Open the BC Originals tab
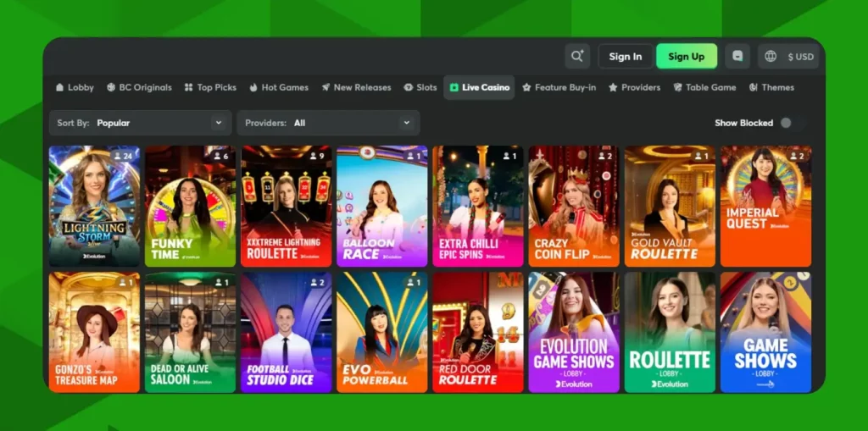868x431 pixels. [139, 87]
